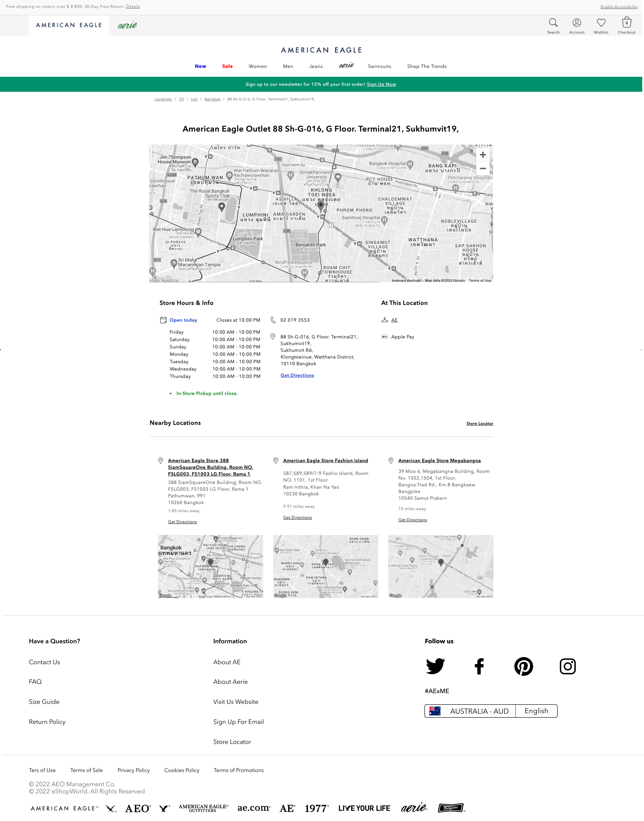The height and width of the screenshot is (821, 644).
Task: Open the Sale menu item
Action: click(227, 66)
